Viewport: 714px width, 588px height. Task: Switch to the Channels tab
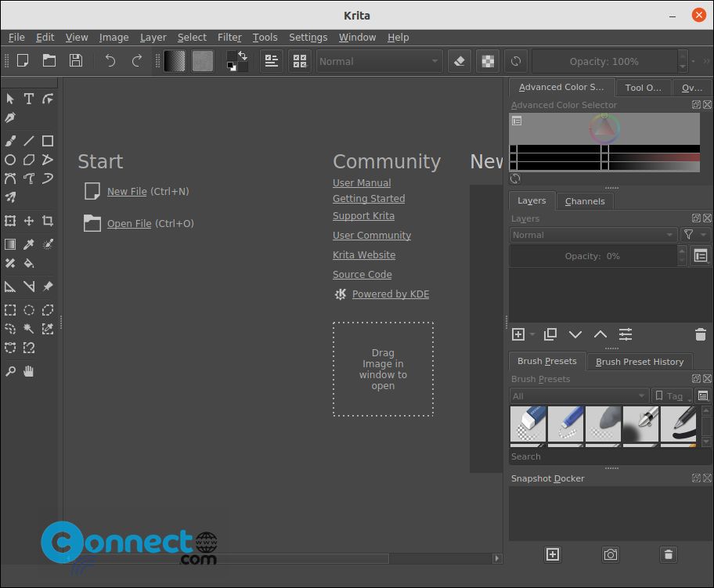585,201
